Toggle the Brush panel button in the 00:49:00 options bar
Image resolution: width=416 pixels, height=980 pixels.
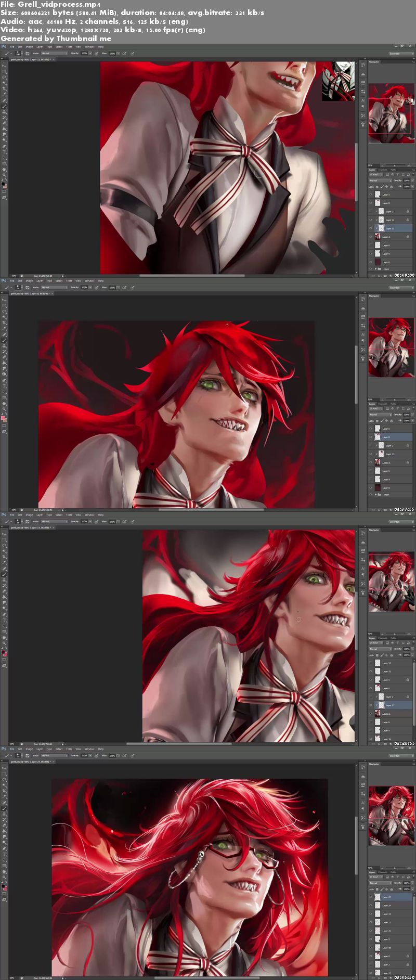(28, 53)
